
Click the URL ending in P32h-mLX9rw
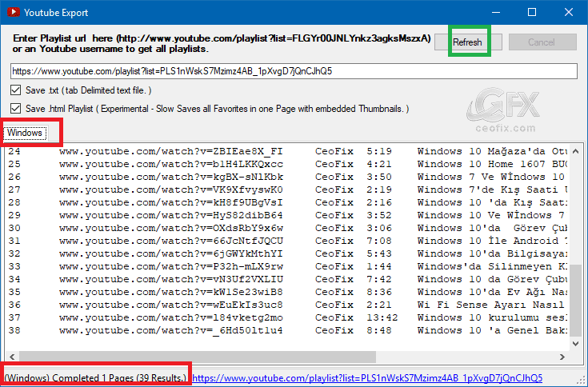coord(170,266)
